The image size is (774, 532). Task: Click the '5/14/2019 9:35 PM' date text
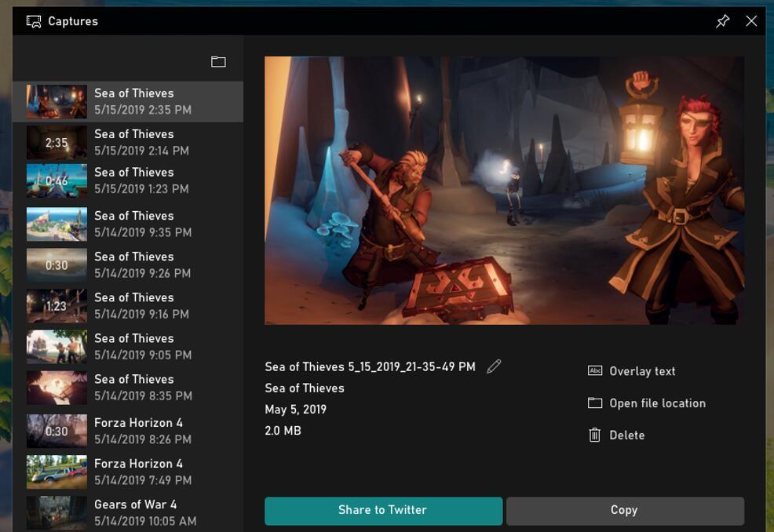click(143, 232)
